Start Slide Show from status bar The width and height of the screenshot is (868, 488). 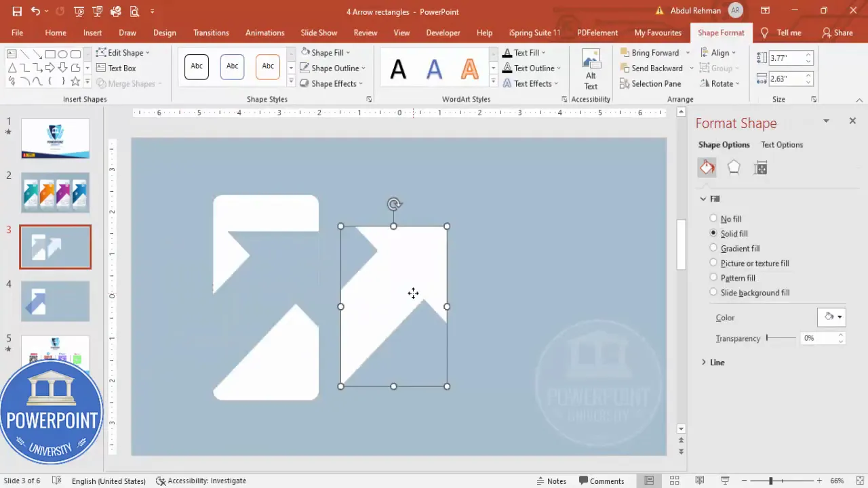click(x=724, y=481)
